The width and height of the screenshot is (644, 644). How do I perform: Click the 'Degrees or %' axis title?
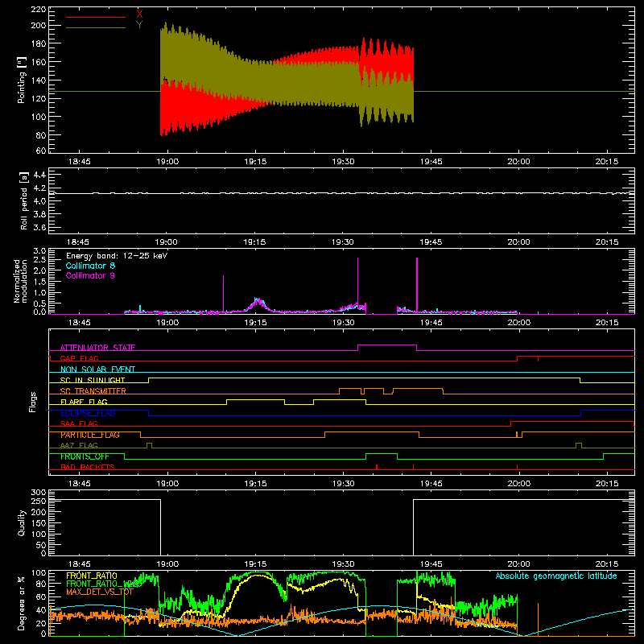tap(22, 603)
